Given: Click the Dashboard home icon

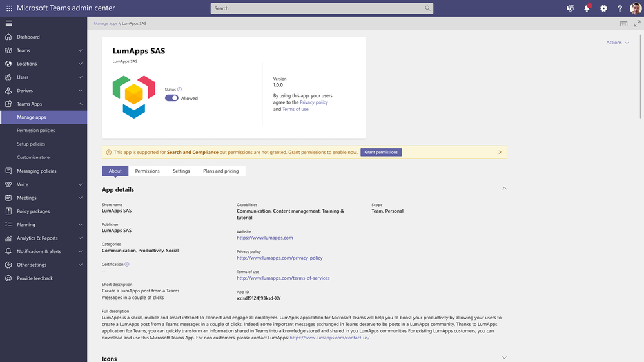Looking at the screenshot, I should pos(8,37).
